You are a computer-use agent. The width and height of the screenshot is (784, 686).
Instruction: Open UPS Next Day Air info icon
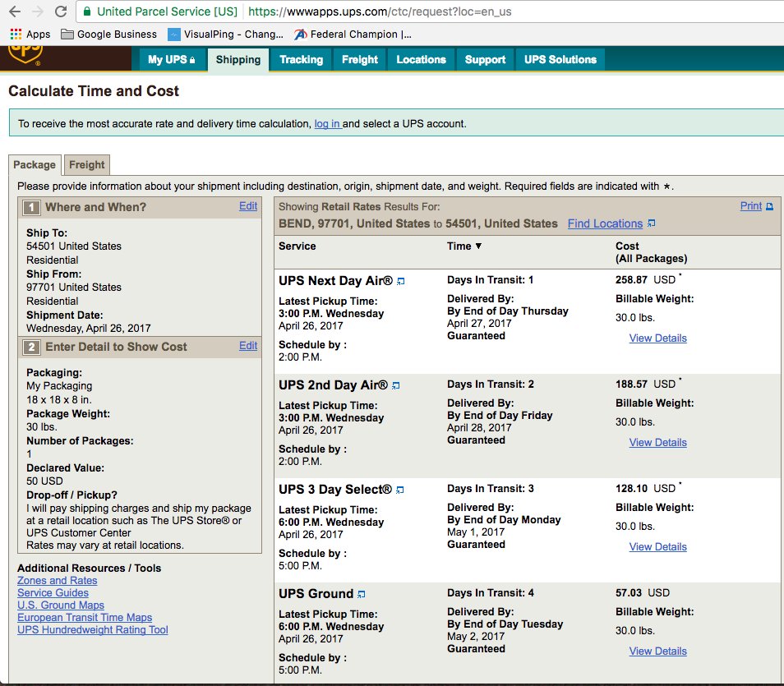point(400,282)
